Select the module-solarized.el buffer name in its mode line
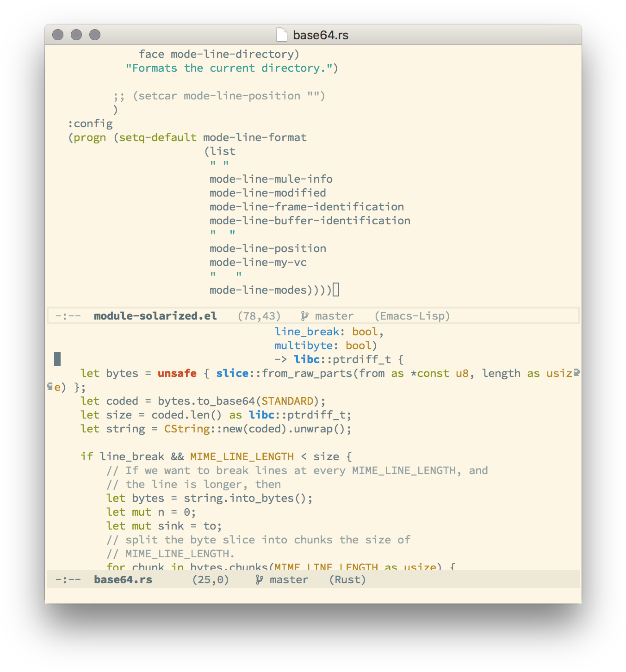 (x=155, y=315)
